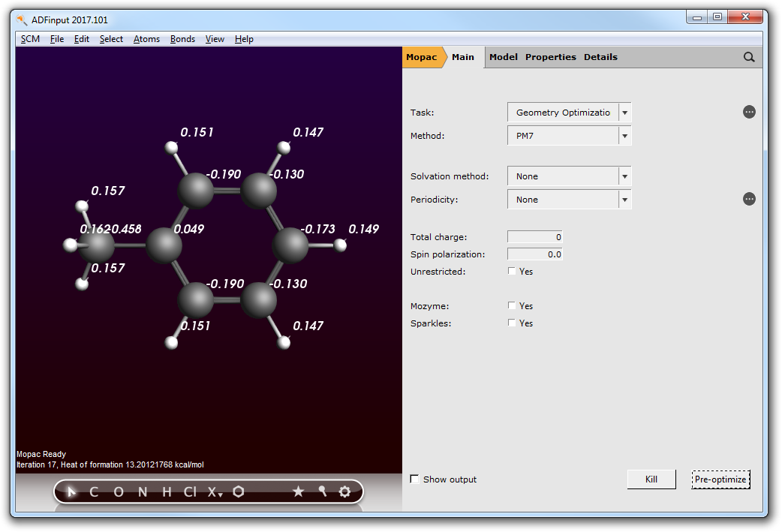Viewport: 782px width, 532px height.
Task: Enable the Sparkles checkbox
Action: coord(512,323)
